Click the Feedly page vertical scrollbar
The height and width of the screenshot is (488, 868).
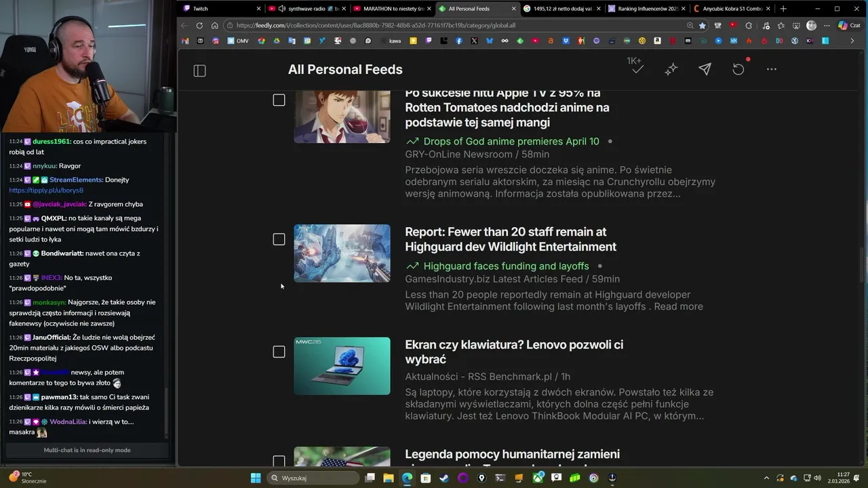(x=862, y=264)
